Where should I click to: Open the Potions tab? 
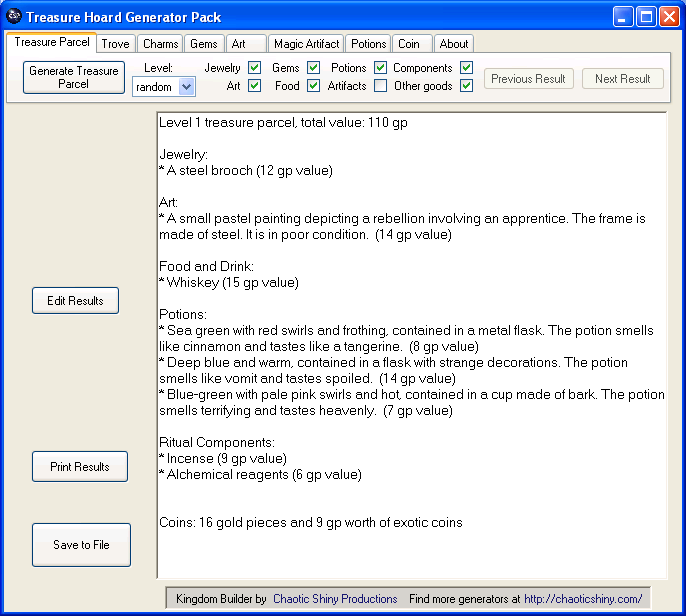click(368, 44)
